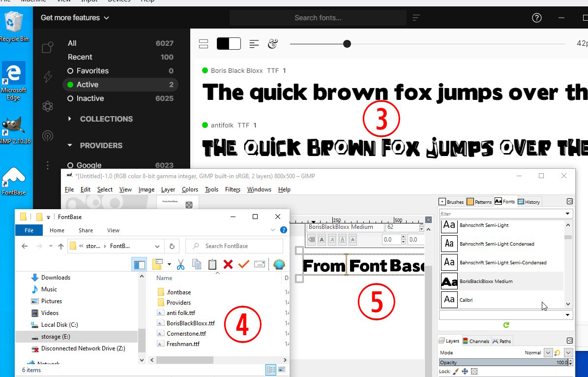Viewport: 588px width, 377px height.
Task: Open GIMP Layer menu
Action: 168,189
